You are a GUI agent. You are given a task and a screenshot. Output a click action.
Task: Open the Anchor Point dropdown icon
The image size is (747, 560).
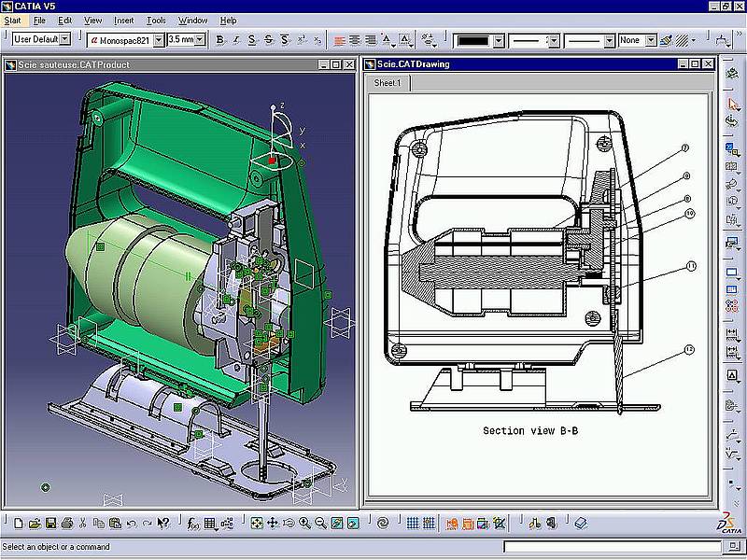pyautogui.click(x=388, y=41)
